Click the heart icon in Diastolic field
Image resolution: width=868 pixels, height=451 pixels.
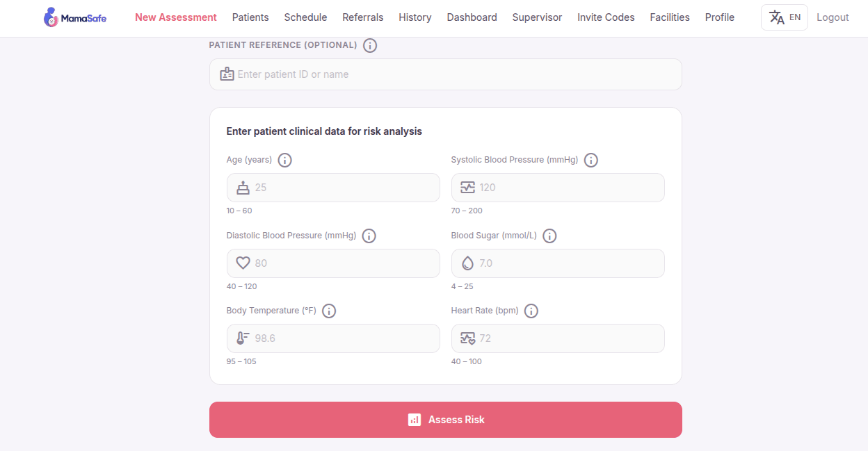tap(243, 263)
